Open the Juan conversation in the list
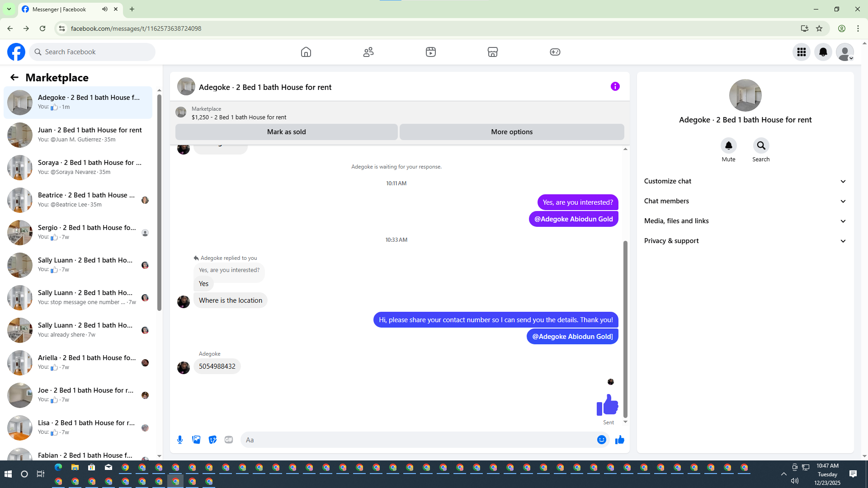The image size is (868, 488). (x=79, y=135)
